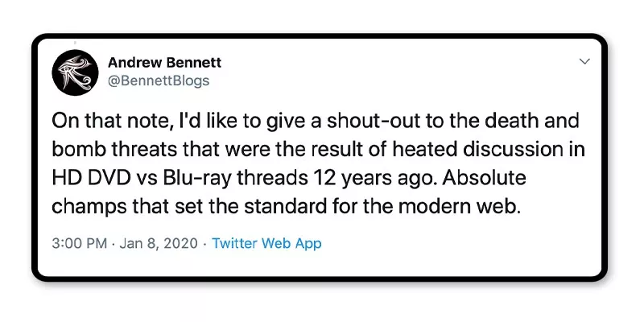This screenshot has height=322, width=644.
Task: Click Andrew Bennett's profile avatar
Action: tap(75, 70)
